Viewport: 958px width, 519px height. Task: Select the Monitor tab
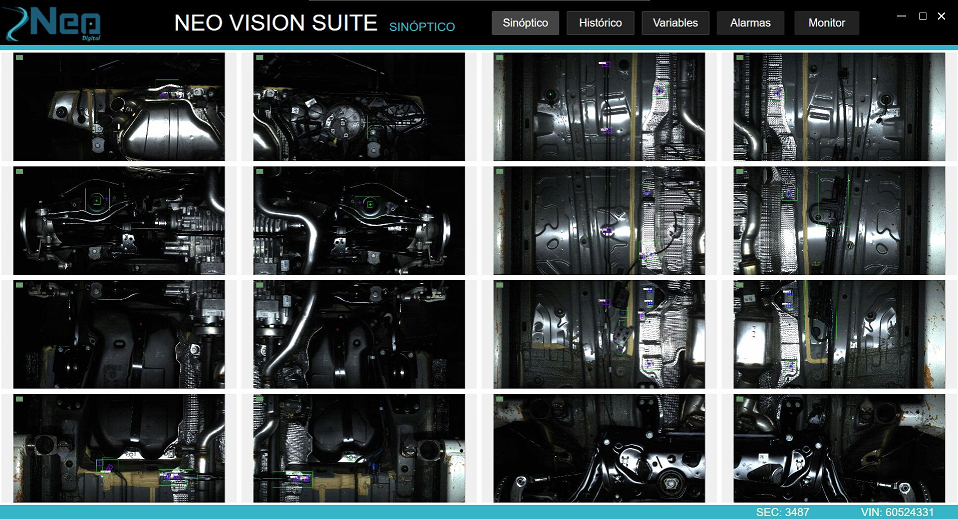826,23
